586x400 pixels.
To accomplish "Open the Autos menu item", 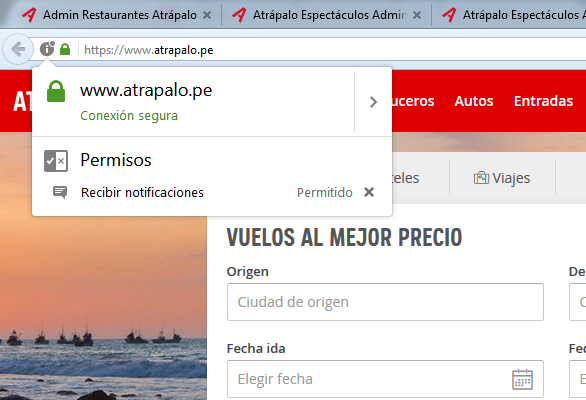I will [474, 101].
